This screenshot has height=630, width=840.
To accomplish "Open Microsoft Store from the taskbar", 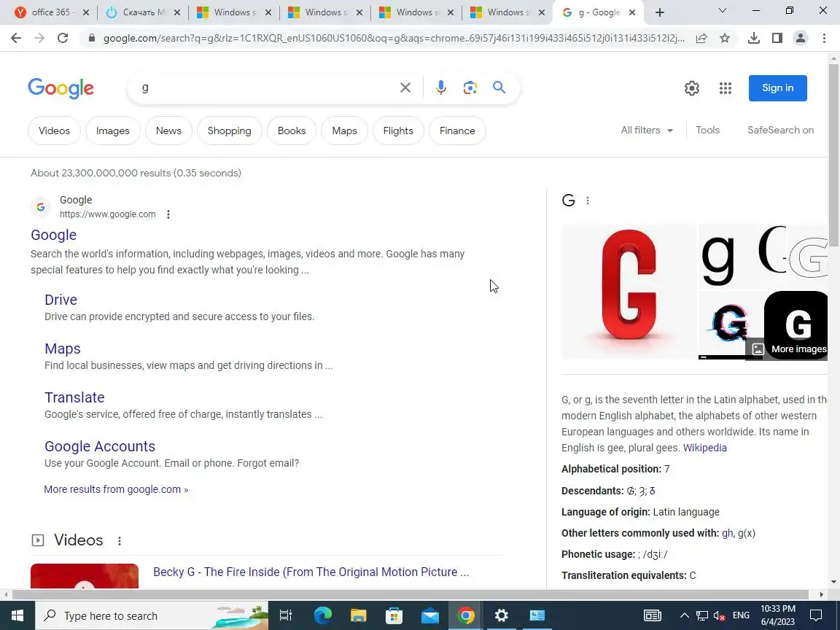I will [394, 615].
